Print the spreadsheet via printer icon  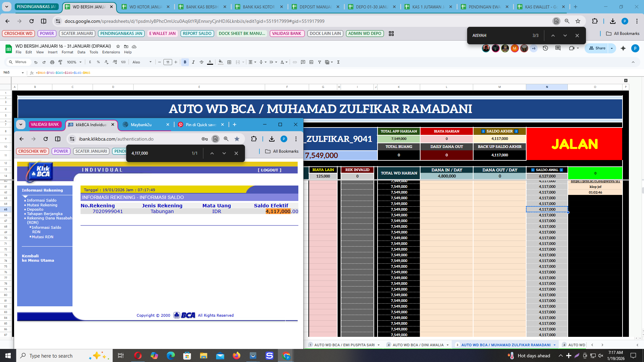click(x=52, y=62)
